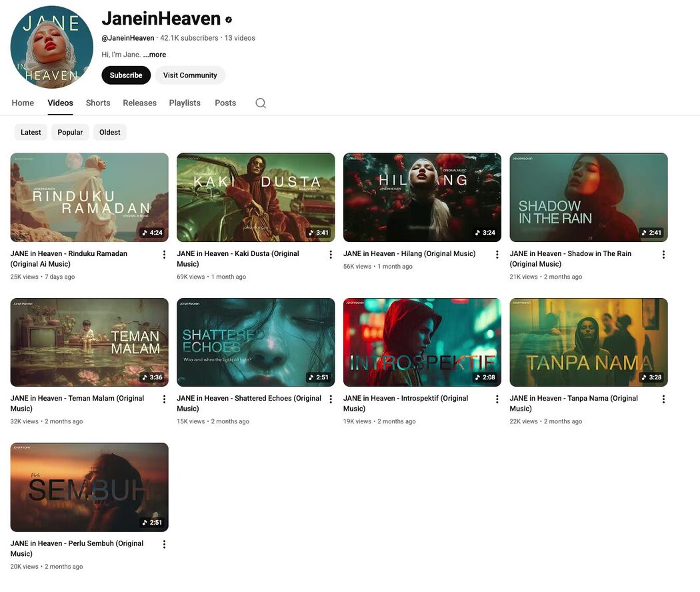Open more options for Tanpa Nama video
700x592 pixels.
tap(664, 399)
